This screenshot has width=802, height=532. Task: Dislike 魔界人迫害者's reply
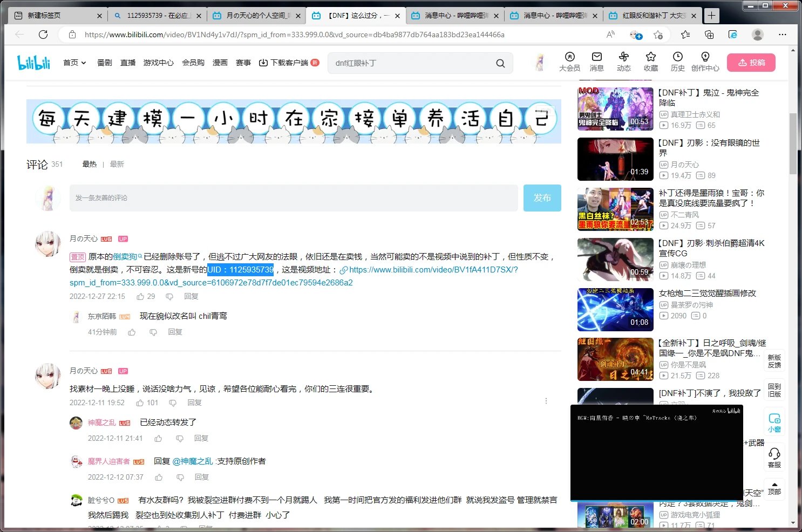(180, 478)
